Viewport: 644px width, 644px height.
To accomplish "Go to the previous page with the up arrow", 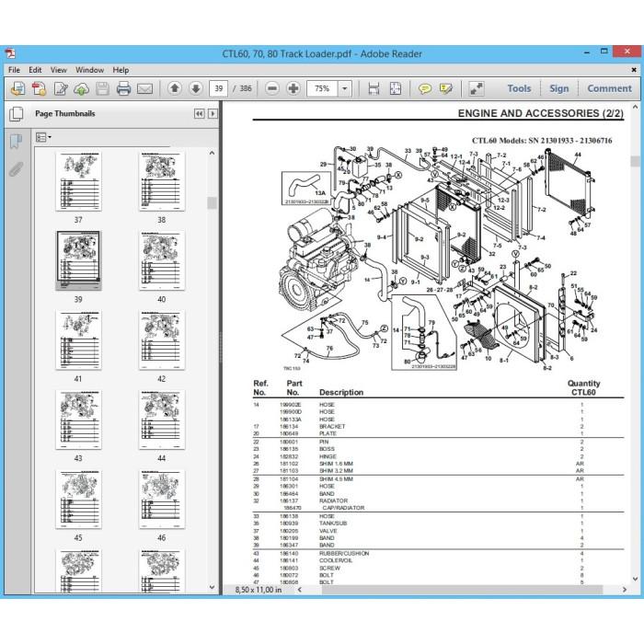I will (x=175, y=88).
